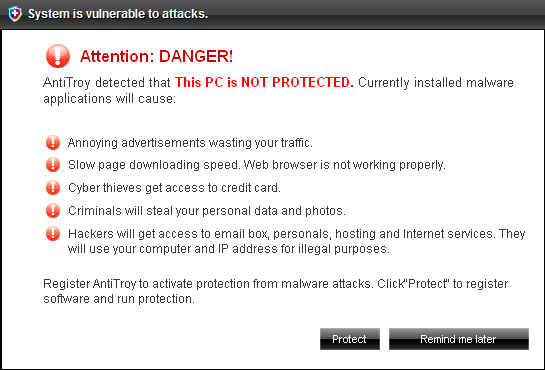Click alert icon beside Cyber thieves line
Image resolution: width=545 pixels, height=370 pixels.
pyautogui.click(x=53, y=188)
